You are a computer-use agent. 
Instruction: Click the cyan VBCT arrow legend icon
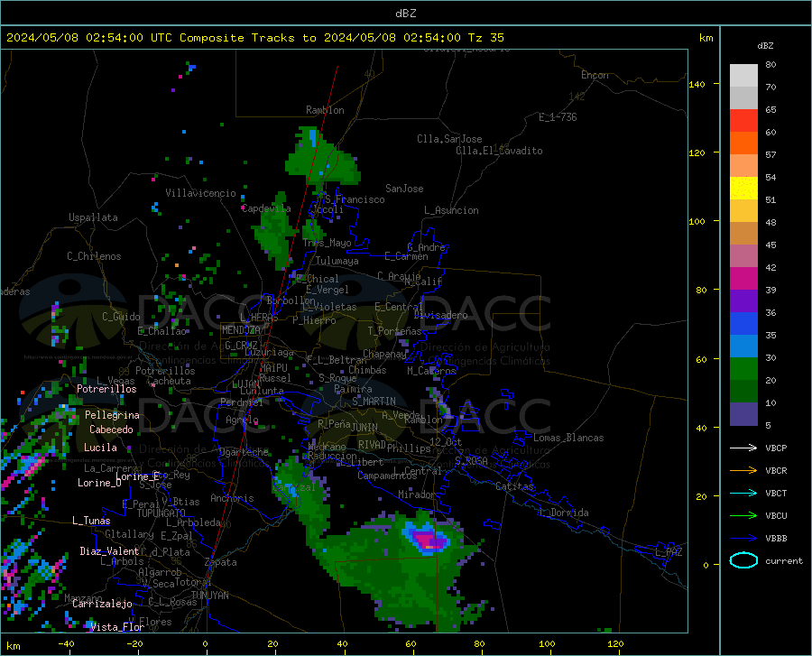(743, 493)
